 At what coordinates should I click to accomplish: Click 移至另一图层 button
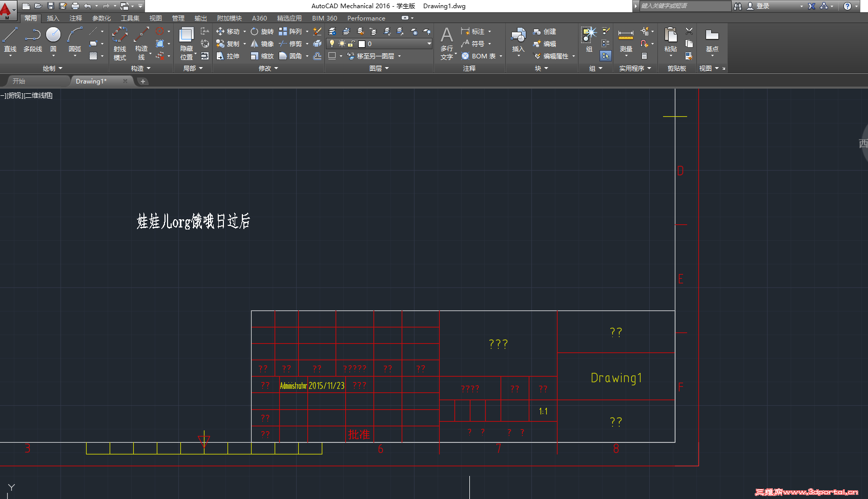pos(371,56)
